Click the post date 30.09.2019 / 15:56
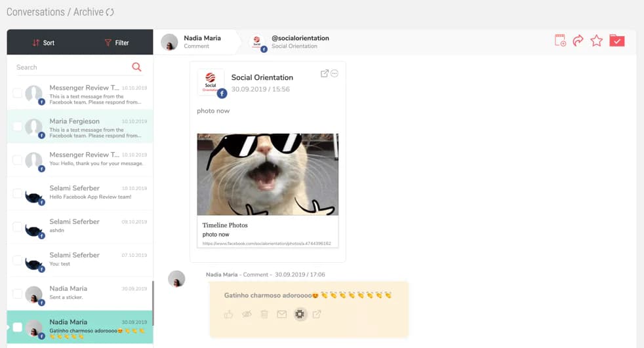The height and width of the screenshot is (348, 644). tap(260, 89)
